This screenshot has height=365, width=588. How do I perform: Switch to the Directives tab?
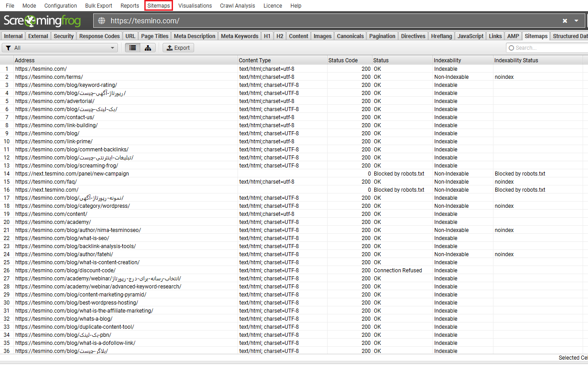point(413,36)
